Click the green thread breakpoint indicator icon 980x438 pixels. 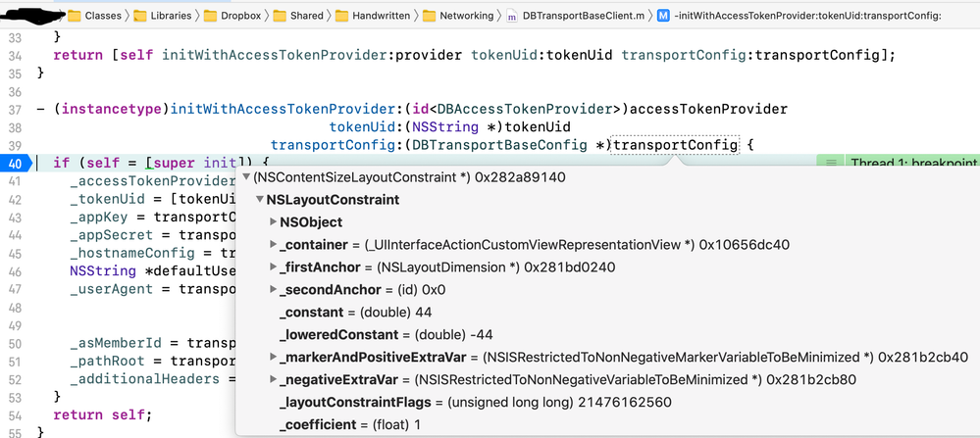click(x=830, y=163)
